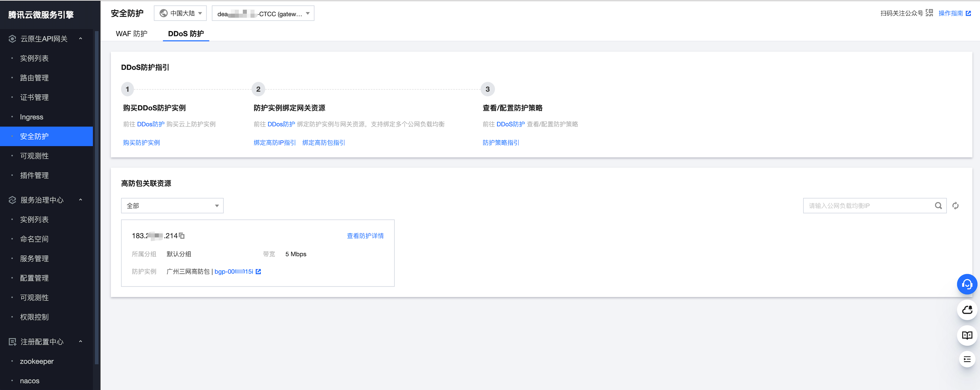Screen dimensions: 980x390
Task: Open the bgp-00…15i protection instance link
Action: 233,271
